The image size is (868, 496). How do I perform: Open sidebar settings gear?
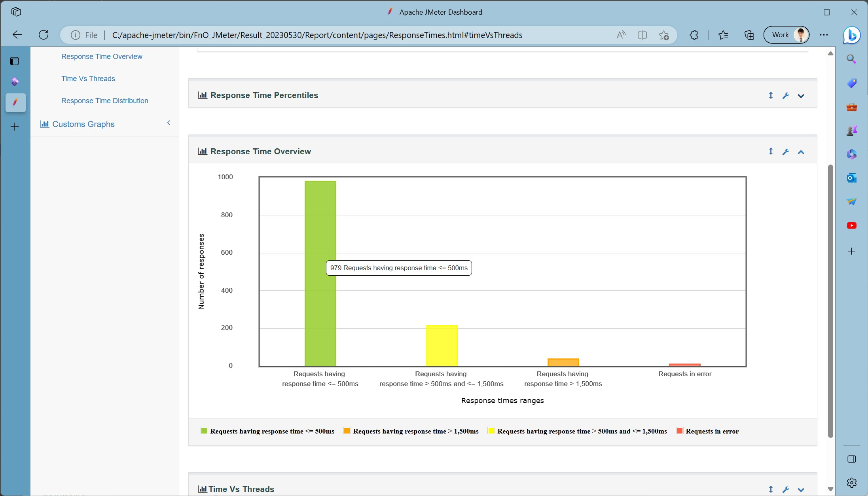pos(851,483)
